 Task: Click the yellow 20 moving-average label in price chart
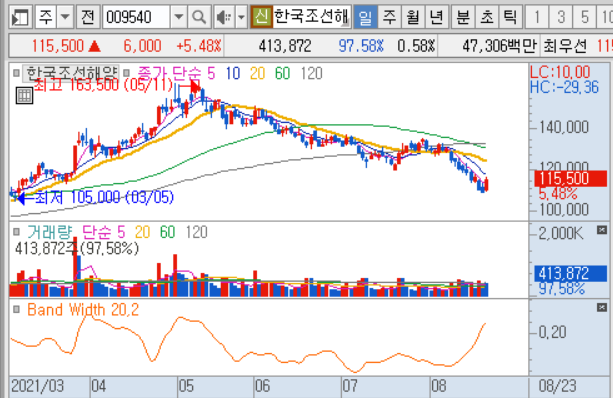[x=258, y=73]
